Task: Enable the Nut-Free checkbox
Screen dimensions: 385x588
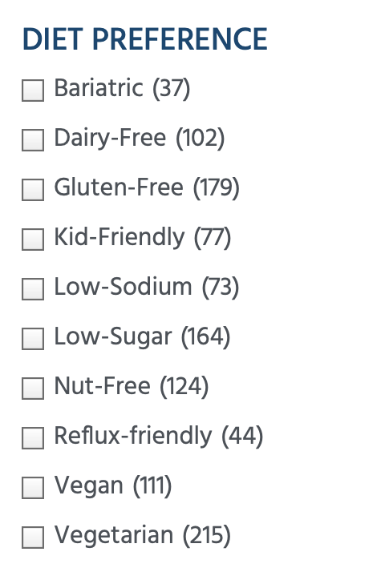Action: (x=33, y=389)
